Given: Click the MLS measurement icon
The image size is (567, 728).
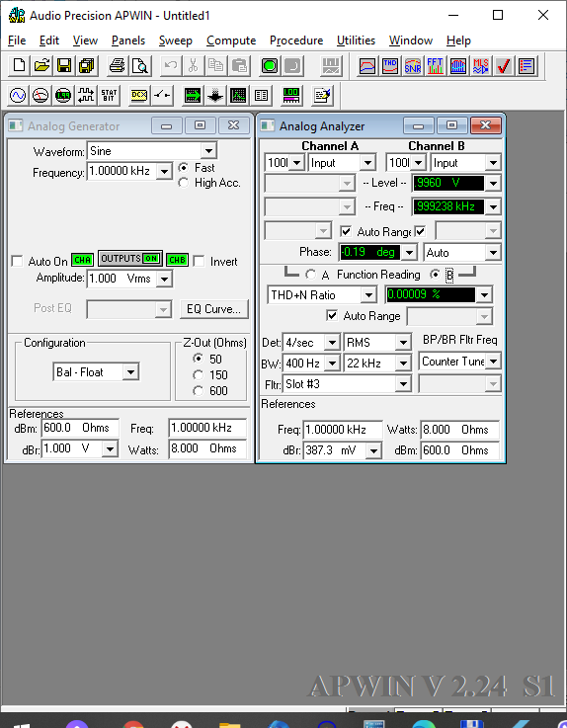Looking at the screenshot, I should point(481,66).
